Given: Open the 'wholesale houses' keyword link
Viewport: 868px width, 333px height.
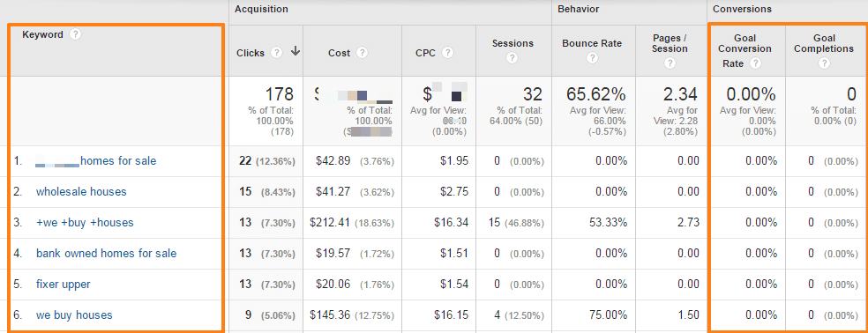Looking at the screenshot, I should click(x=81, y=192).
